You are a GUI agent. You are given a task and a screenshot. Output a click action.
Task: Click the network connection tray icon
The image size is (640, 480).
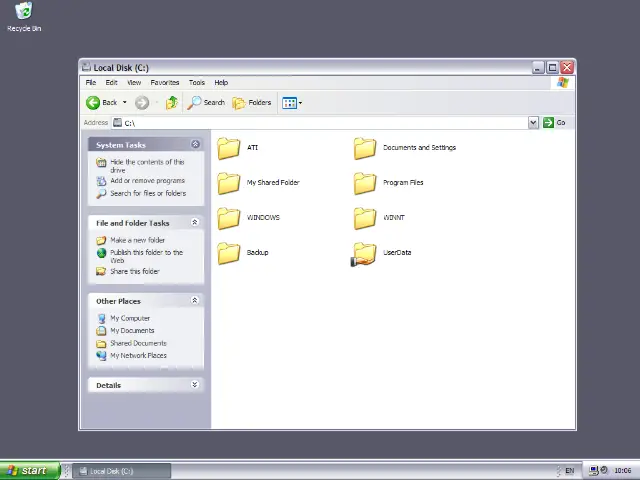[x=593, y=471]
